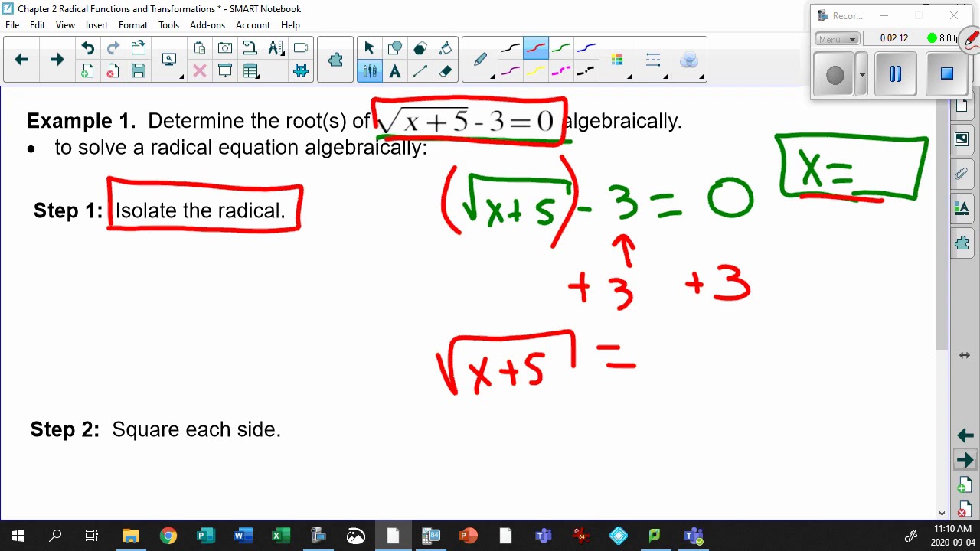Open the Add-ons menu

[207, 25]
